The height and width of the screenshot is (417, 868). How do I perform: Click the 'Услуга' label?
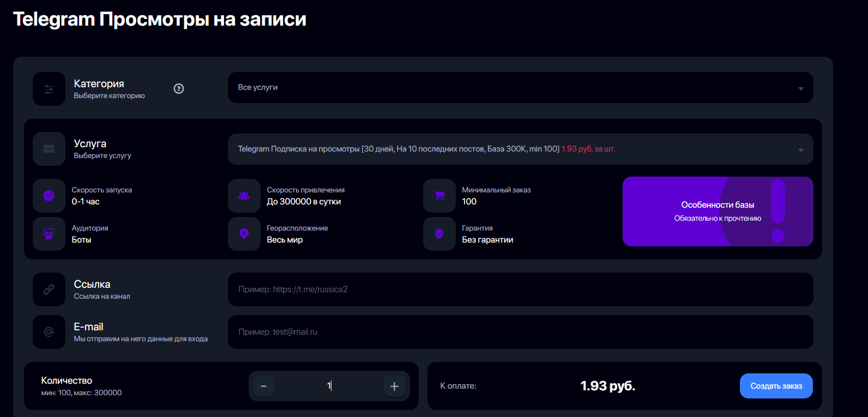(90, 143)
